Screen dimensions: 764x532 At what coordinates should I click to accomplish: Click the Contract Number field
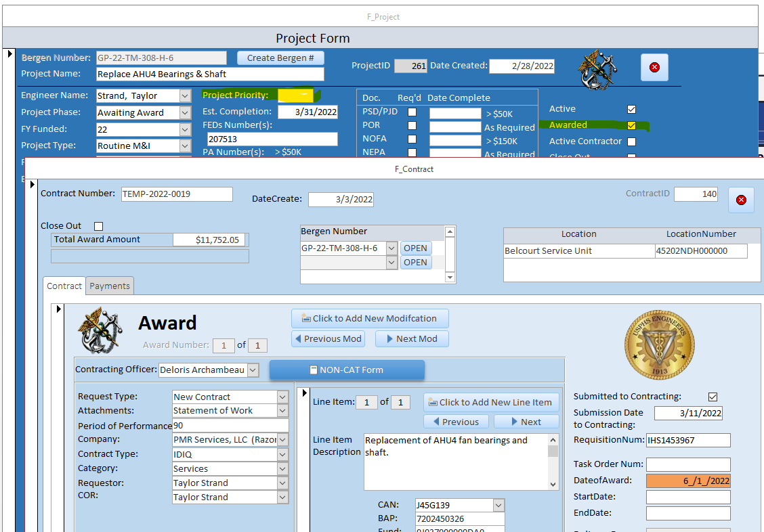[x=177, y=194]
